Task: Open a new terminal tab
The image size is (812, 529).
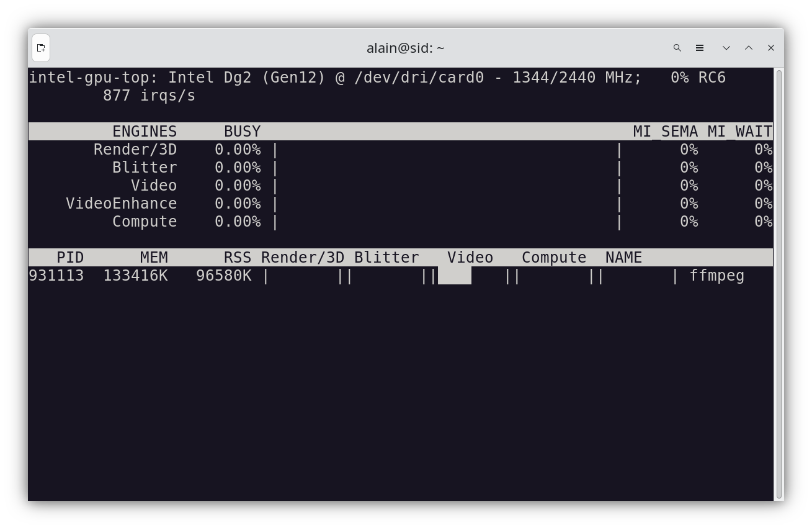Action: [x=41, y=48]
